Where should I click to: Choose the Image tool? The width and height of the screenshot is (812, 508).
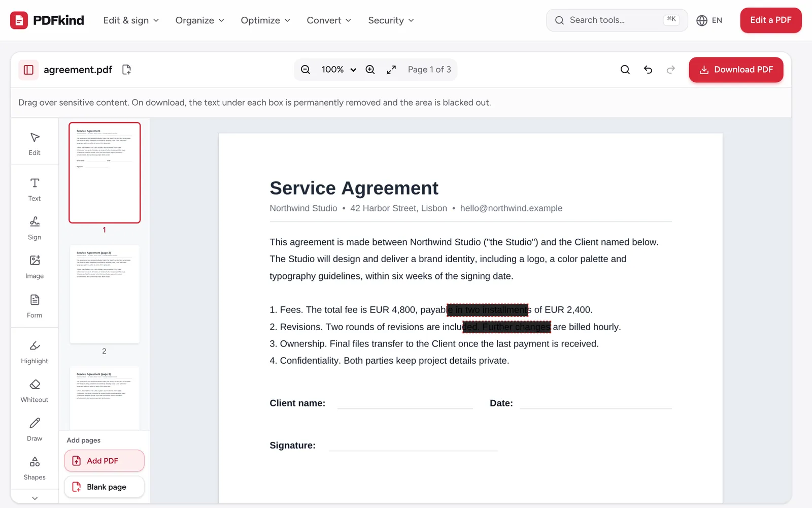(35, 267)
